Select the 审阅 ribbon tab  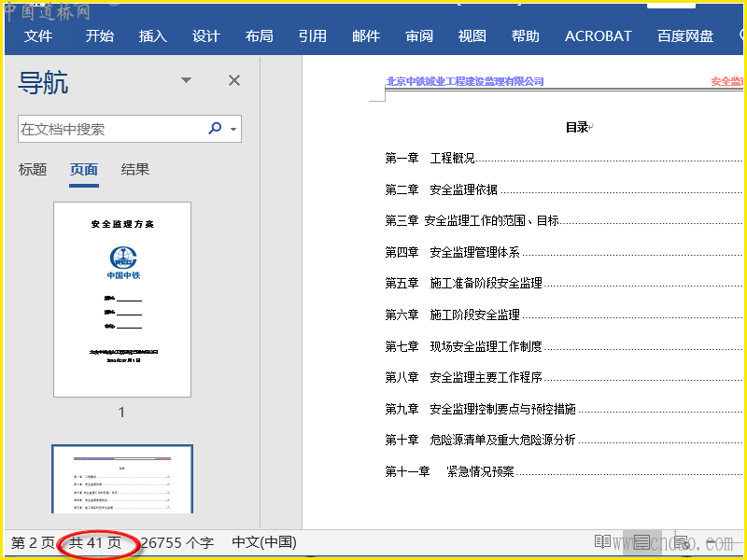click(419, 36)
